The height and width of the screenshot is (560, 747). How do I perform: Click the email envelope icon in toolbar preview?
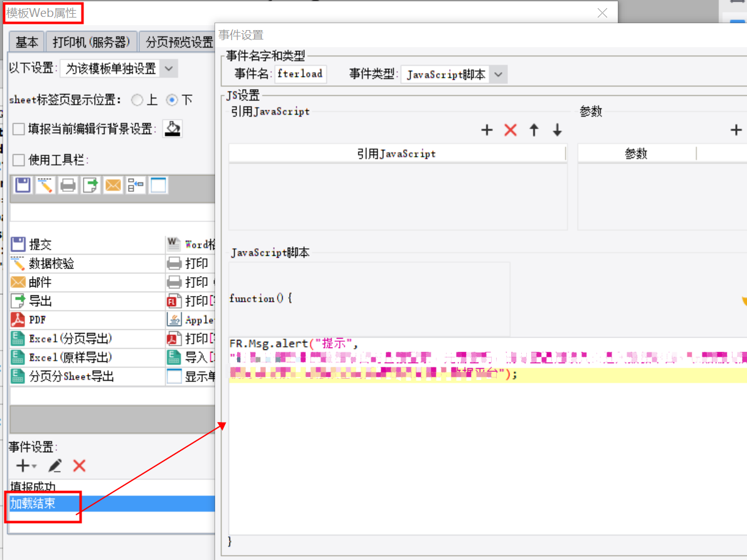click(113, 185)
